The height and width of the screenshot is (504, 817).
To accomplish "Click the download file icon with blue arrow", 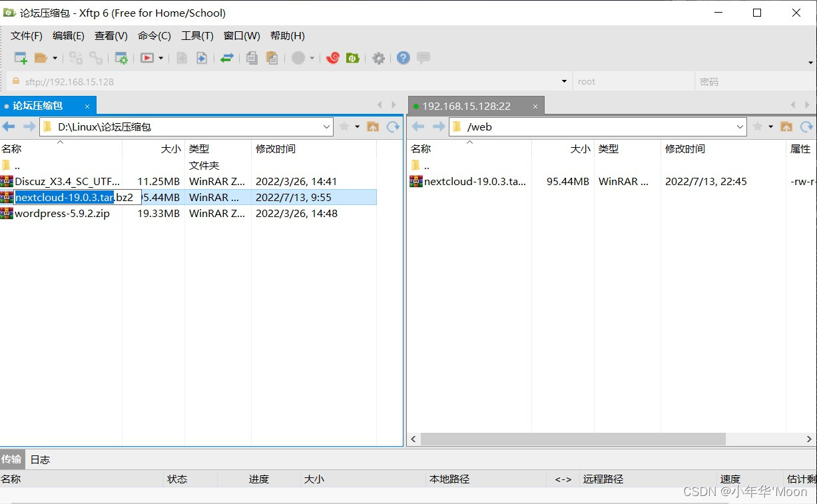I will coord(201,58).
